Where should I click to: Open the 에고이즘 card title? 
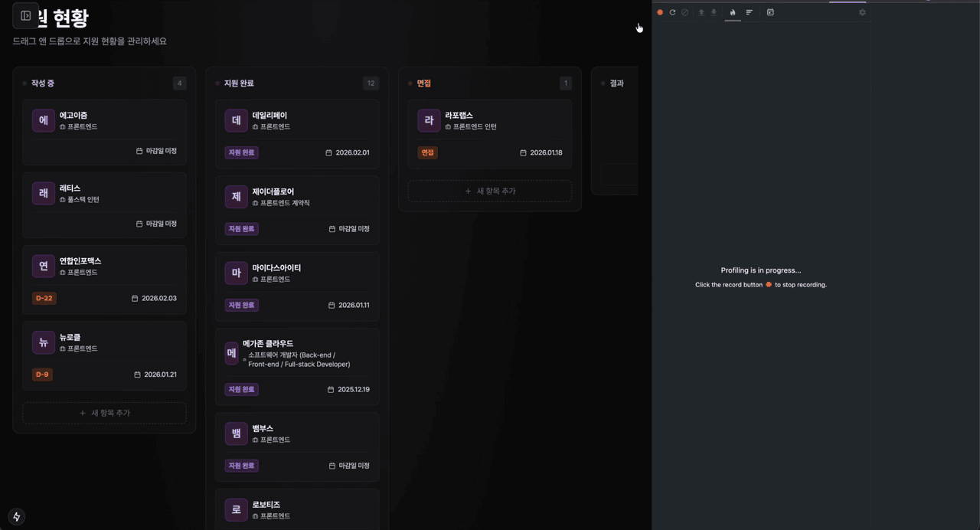(73, 115)
